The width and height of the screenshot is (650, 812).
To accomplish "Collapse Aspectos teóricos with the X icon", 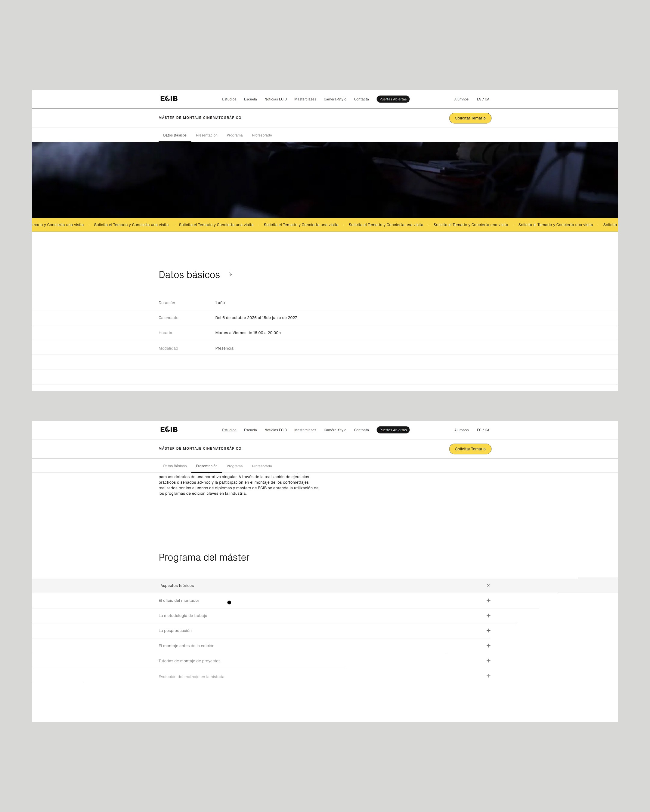I will (x=488, y=586).
